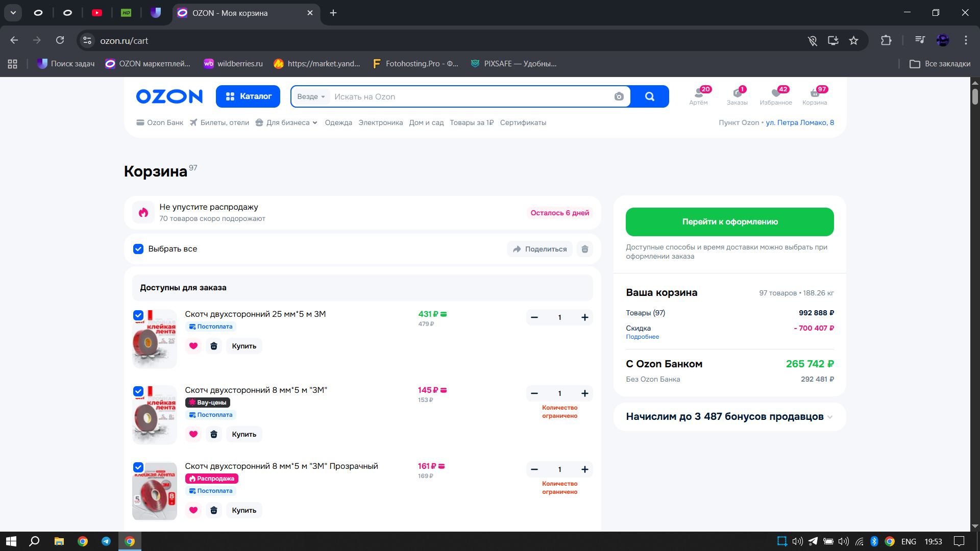Screen dimensions: 980x551
Task: Open the 'Электроника' category link
Action: tap(380, 122)
